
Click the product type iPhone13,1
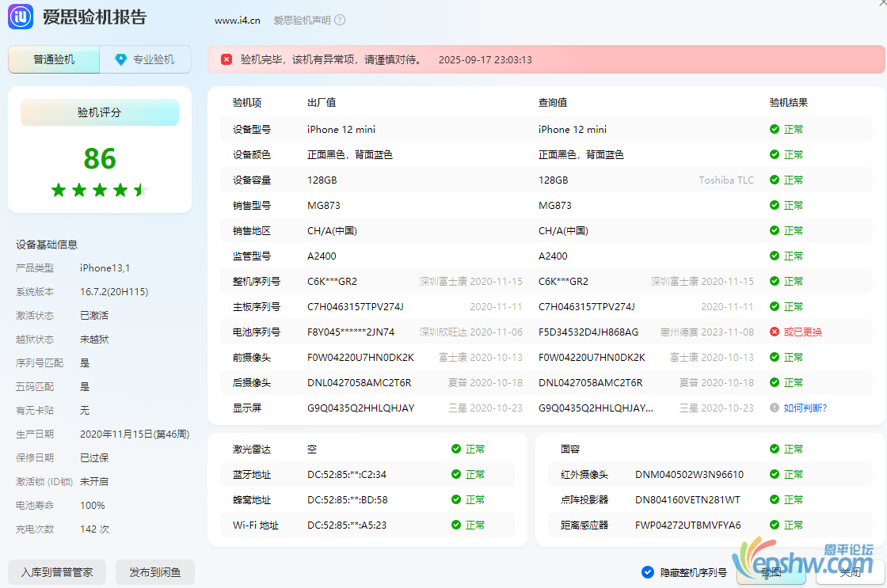click(x=105, y=268)
